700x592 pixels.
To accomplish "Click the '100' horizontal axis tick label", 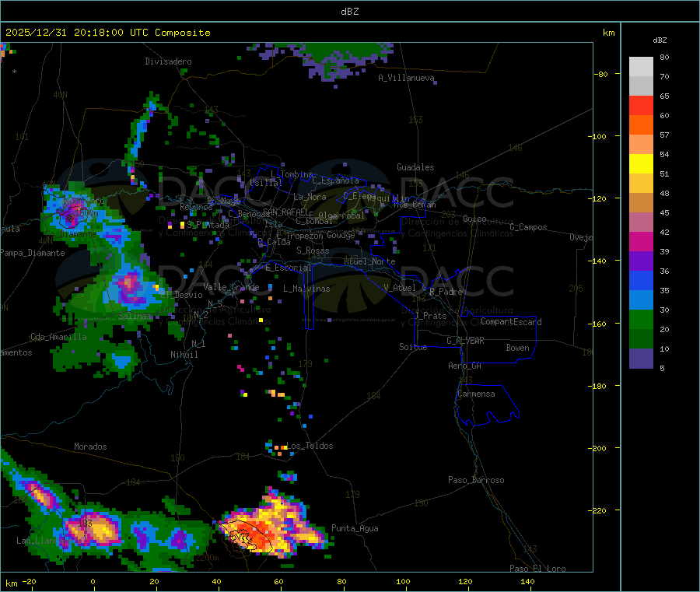I will click(403, 581).
